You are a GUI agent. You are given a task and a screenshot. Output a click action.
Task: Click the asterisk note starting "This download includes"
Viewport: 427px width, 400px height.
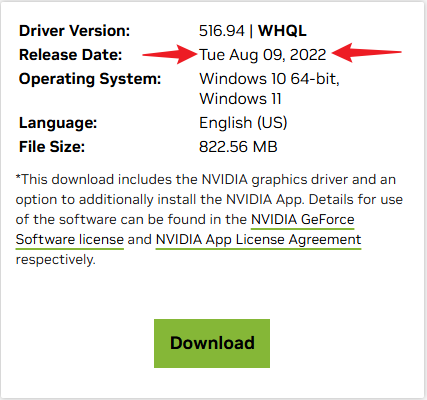coord(209,220)
